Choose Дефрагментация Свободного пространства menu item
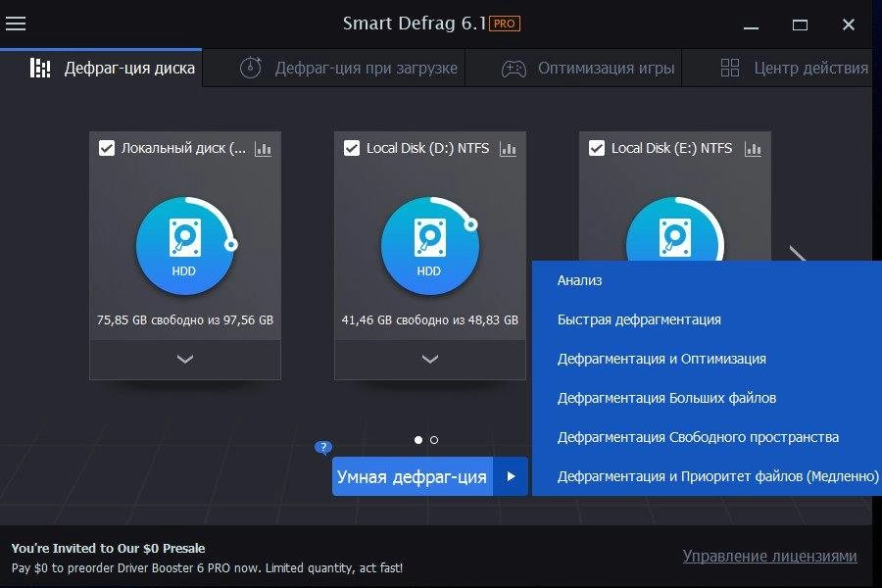The height and width of the screenshot is (588, 882). [x=707, y=437]
